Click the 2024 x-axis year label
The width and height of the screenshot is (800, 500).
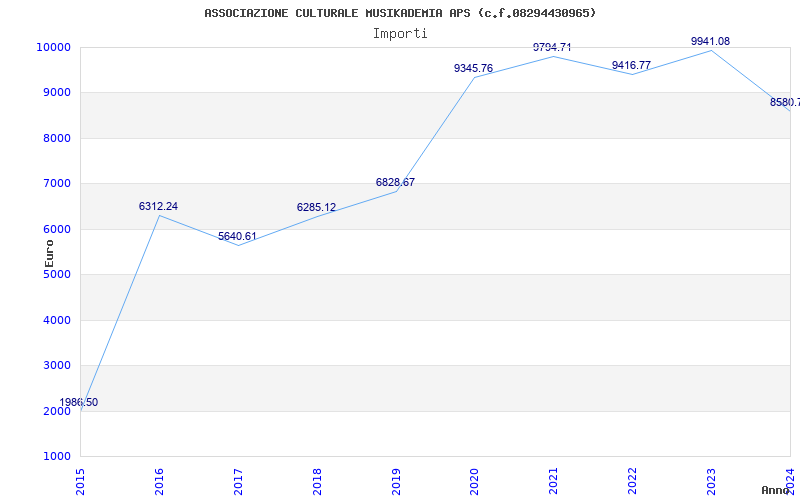(790, 481)
